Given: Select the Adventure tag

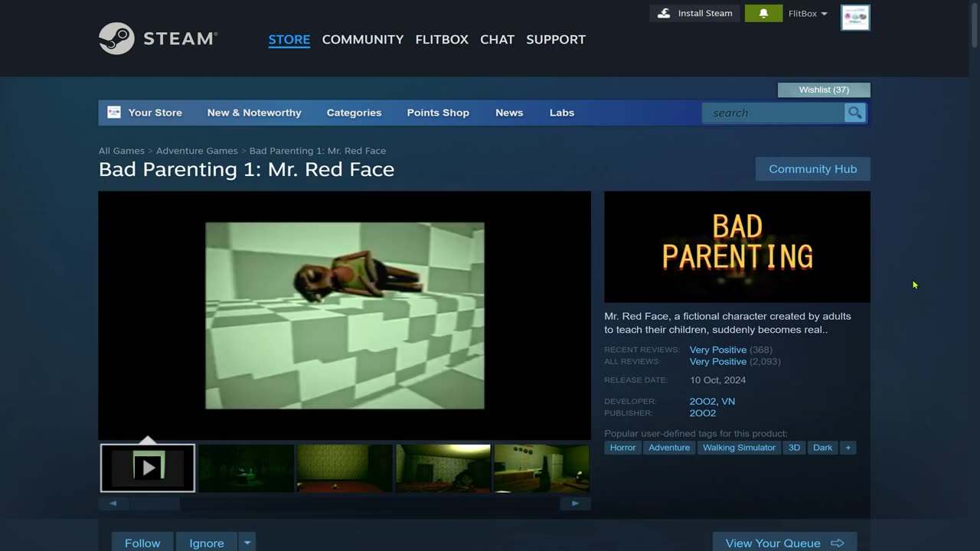Looking at the screenshot, I should pyautogui.click(x=669, y=448).
